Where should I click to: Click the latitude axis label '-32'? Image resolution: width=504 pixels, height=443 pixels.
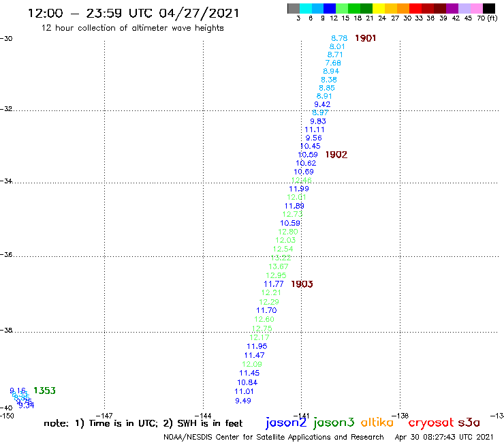click(6, 109)
